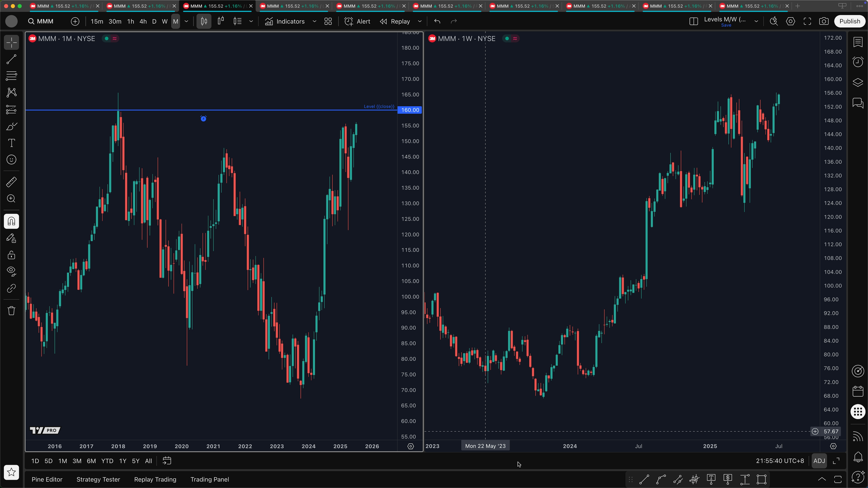
Task: Expand the Replay options dropdown
Action: [x=420, y=21]
